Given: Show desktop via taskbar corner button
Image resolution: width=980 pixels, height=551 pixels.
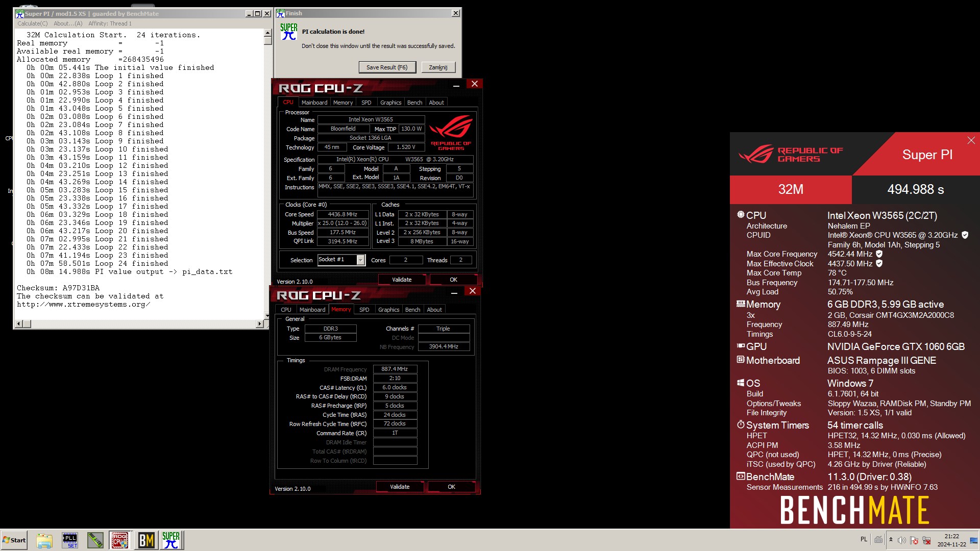Looking at the screenshot, I should tap(974, 540).
